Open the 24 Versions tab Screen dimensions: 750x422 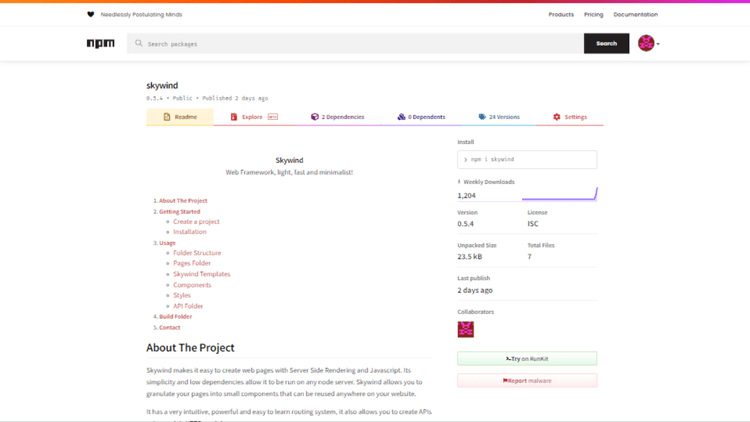pos(499,117)
